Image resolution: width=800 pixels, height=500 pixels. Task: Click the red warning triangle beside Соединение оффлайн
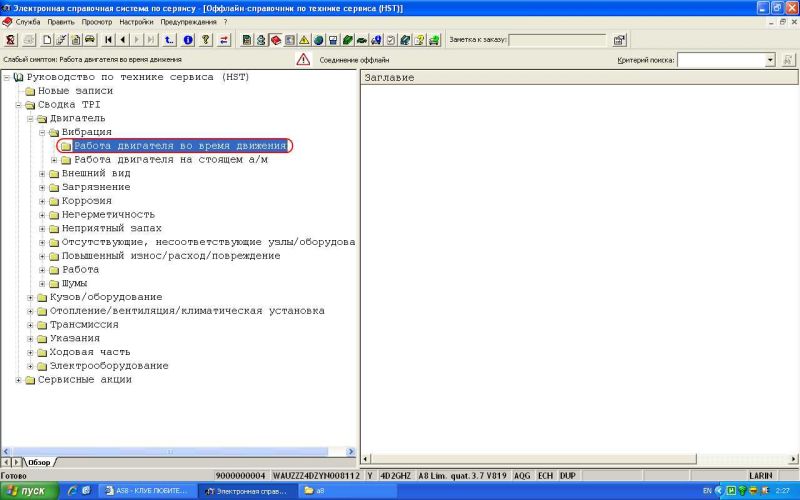tap(303, 60)
